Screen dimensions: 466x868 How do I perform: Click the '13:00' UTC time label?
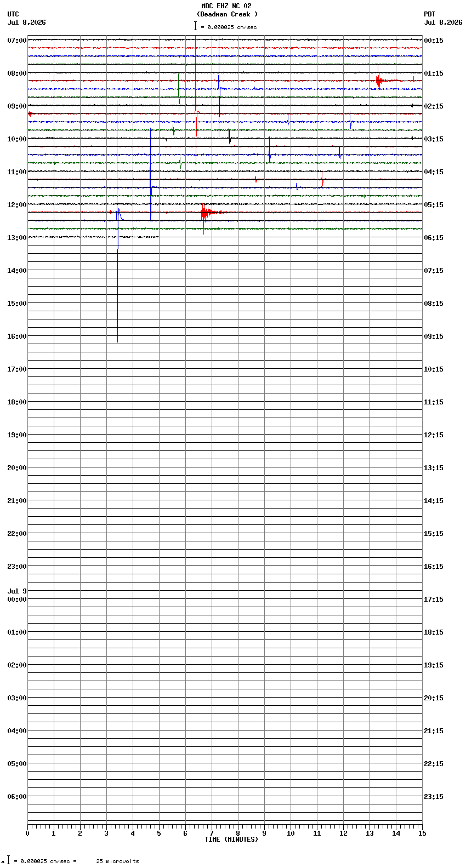pos(17,238)
